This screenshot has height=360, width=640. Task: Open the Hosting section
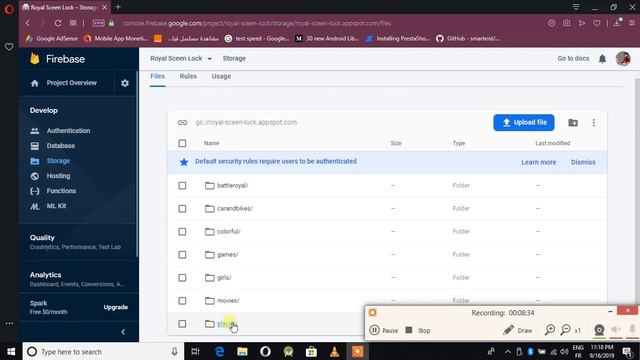coord(58,176)
